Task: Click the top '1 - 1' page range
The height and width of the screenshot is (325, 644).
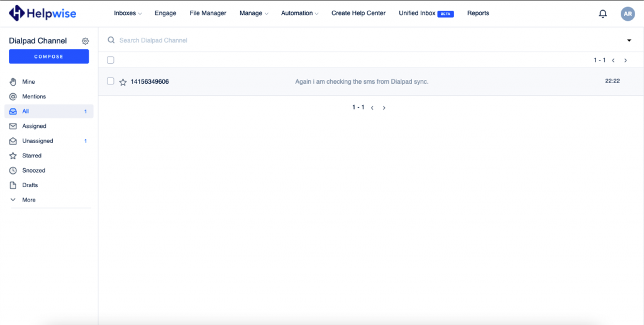Action: [x=599, y=60]
